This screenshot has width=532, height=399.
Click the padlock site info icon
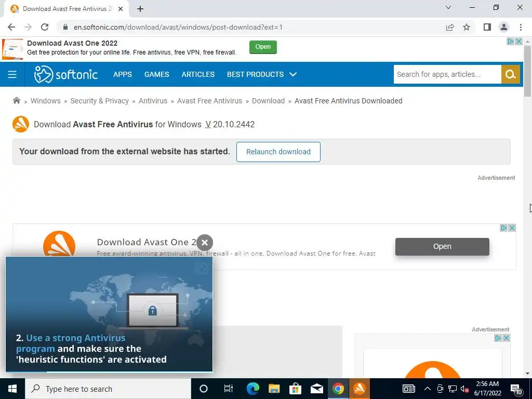tap(65, 27)
